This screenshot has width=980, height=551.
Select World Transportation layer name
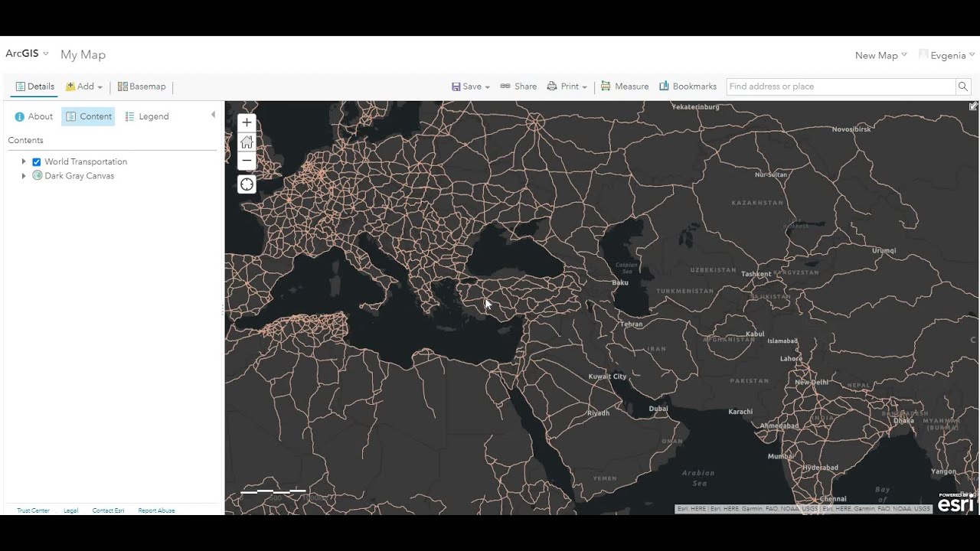tap(86, 161)
